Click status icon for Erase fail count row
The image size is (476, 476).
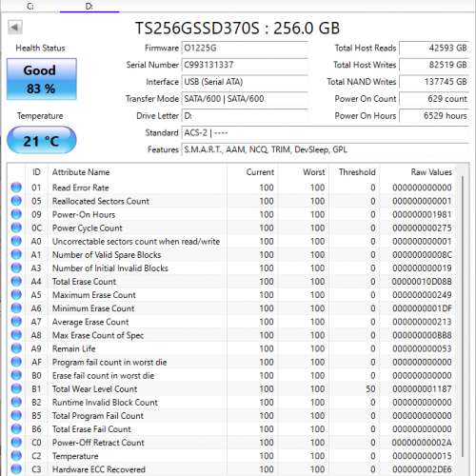point(16,375)
